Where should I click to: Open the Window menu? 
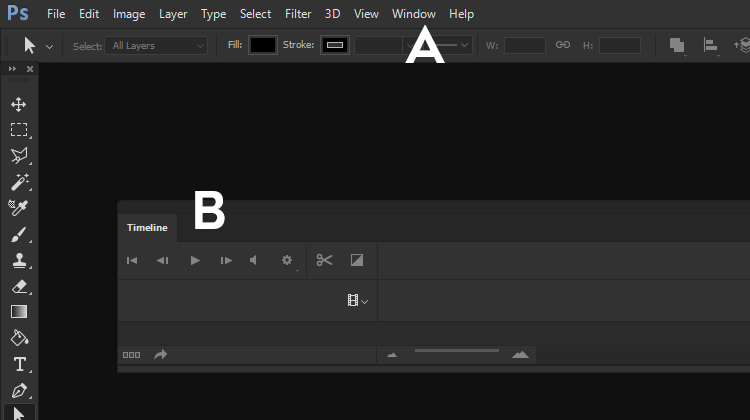click(414, 14)
